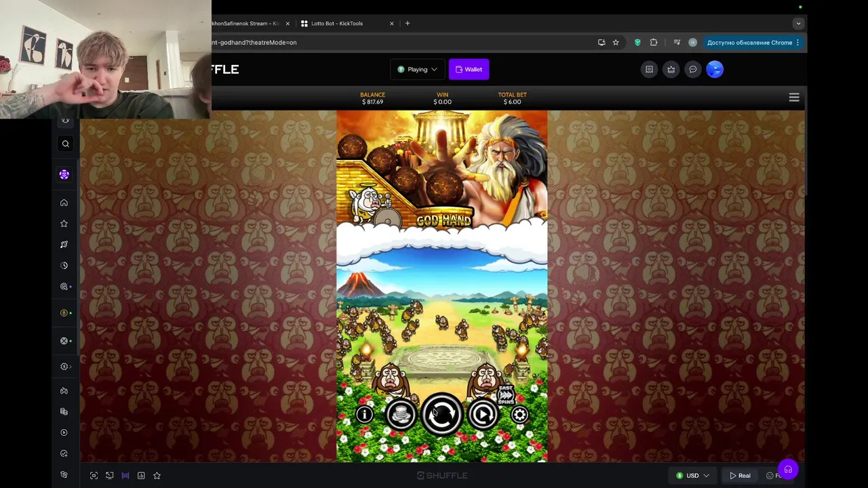Viewport: 868px width, 488px height.
Task: Go to home via sidebar icon
Action: pos(64,203)
